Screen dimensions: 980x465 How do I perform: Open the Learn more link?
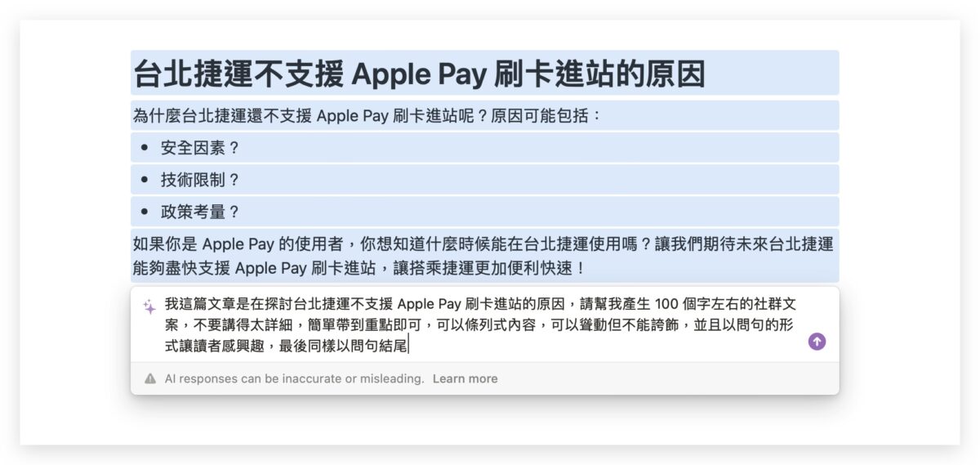pos(465,378)
